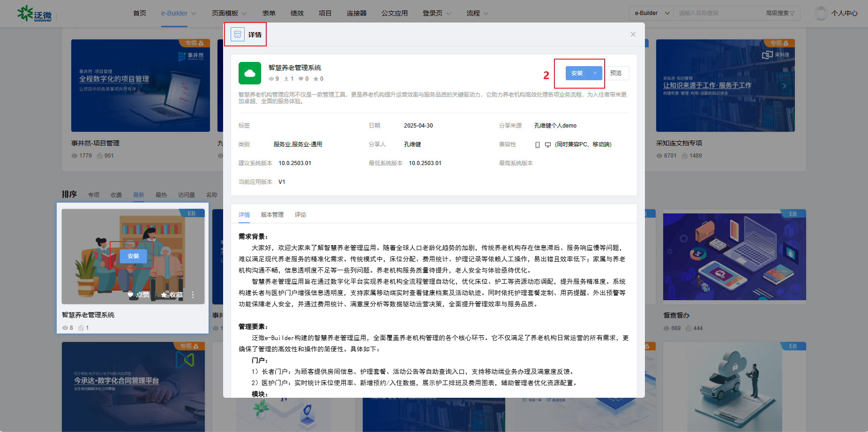Viewport: 868px width, 432px height.
Task: Open 事井然-项目管理 card thumbnail
Action: point(141,85)
